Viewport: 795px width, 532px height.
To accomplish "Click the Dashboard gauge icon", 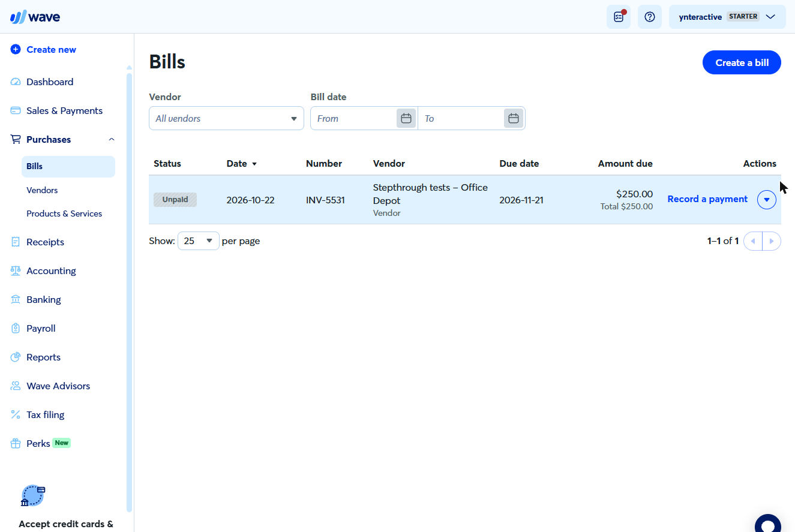I will [16, 82].
